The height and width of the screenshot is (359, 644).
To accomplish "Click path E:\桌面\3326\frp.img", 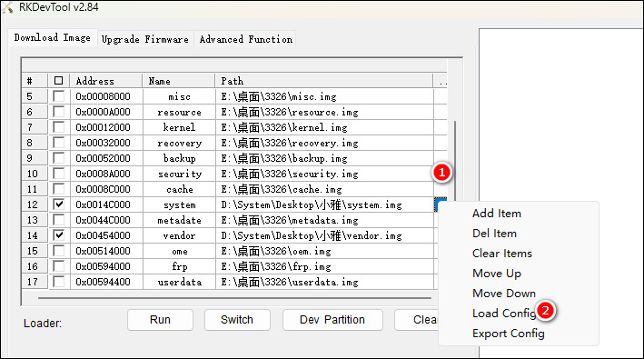I will coord(276,266).
